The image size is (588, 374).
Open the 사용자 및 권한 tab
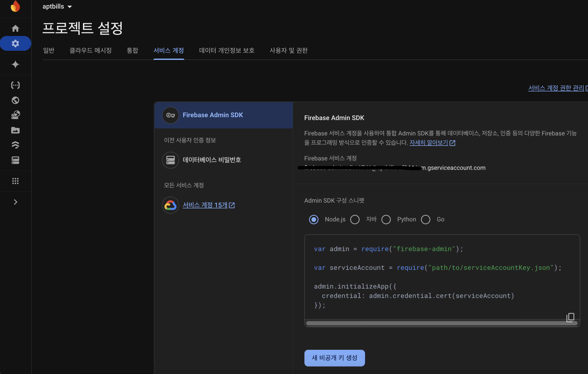(x=289, y=50)
